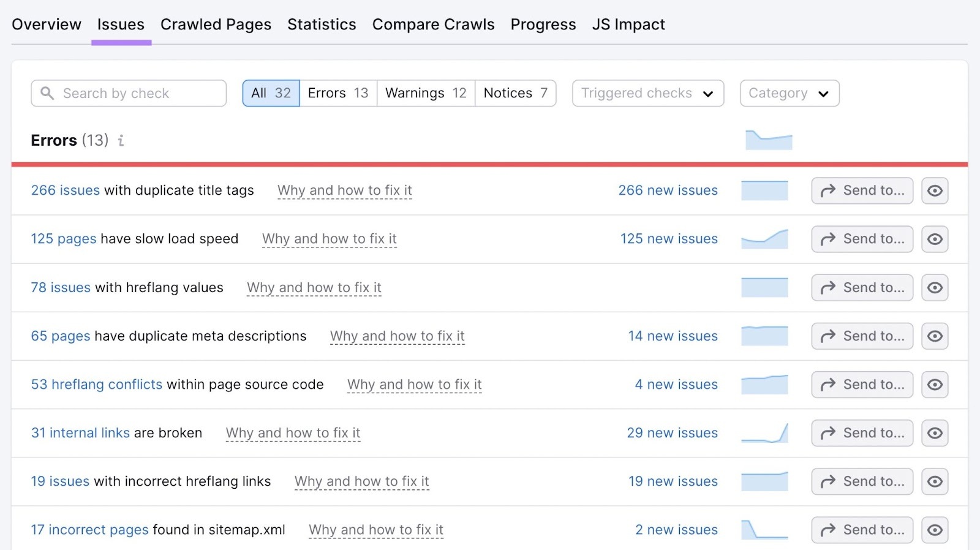This screenshot has width=980, height=550.
Task: Click the Errors info icon
Action: [x=121, y=141]
